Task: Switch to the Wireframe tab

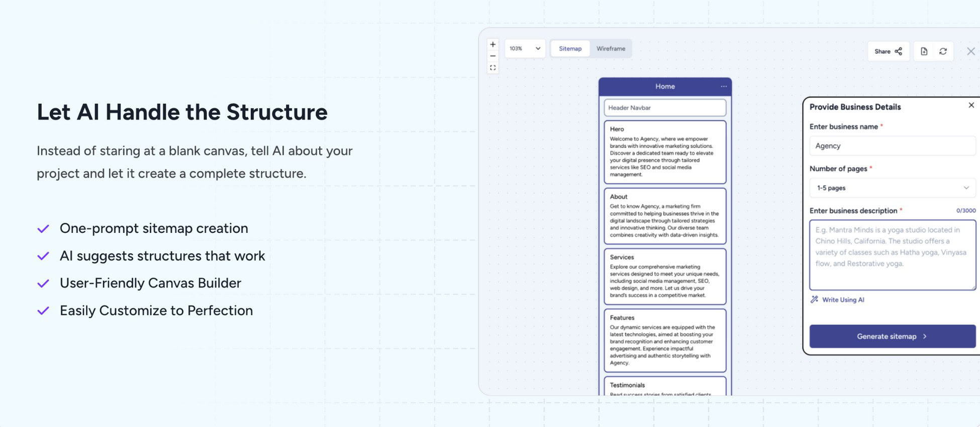Action: pos(611,49)
